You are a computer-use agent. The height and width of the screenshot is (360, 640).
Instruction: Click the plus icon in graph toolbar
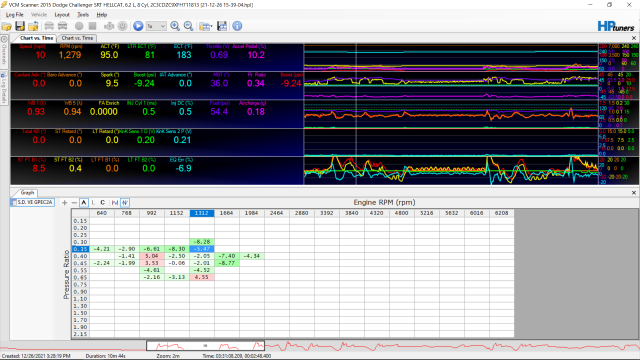64,202
